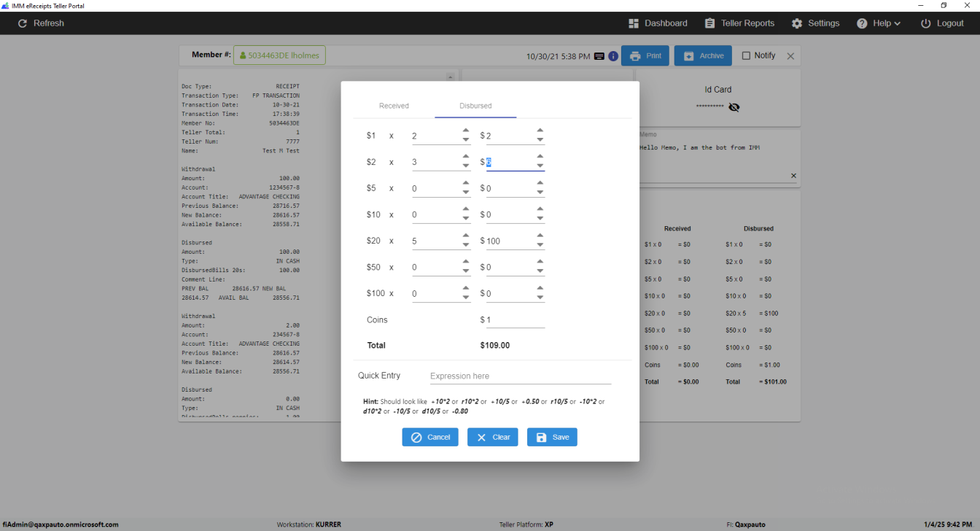Screen dimensions: 980x531
Task: Increase the $5 dollar amount
Action: click(x=540, y=184)
